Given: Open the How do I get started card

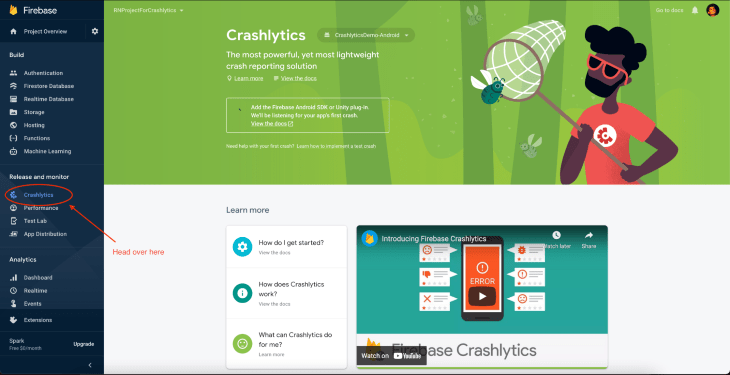Looking at the screenshot, I should point(287,247).
